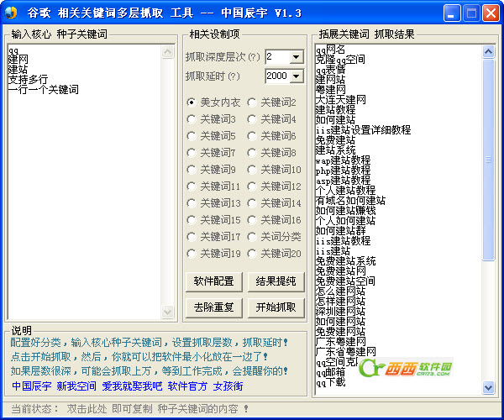This screenshot has width=504, height=420.
Task: Click the 软件配置 button
Action: pyautogui.click(x=213, y=281)
